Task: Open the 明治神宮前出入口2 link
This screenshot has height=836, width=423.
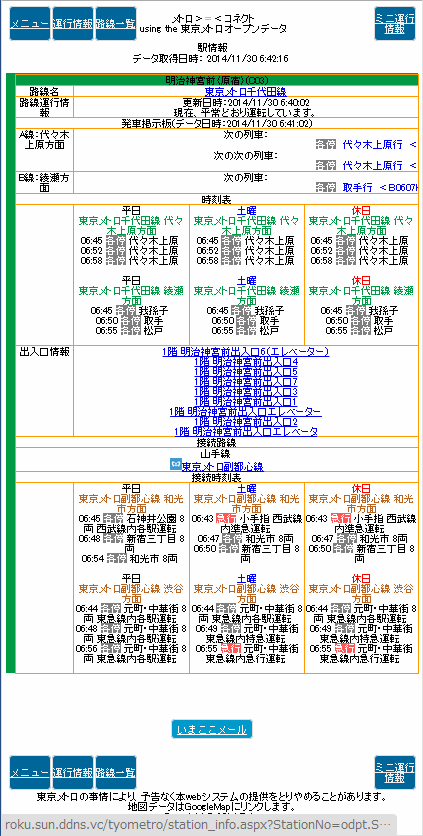Action: [x=245, y=422]
